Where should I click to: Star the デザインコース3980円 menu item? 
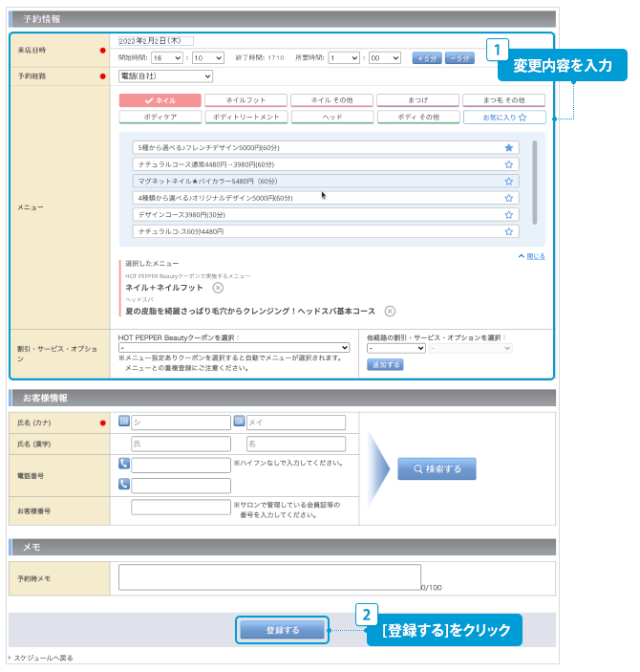[x=508, y=214]
